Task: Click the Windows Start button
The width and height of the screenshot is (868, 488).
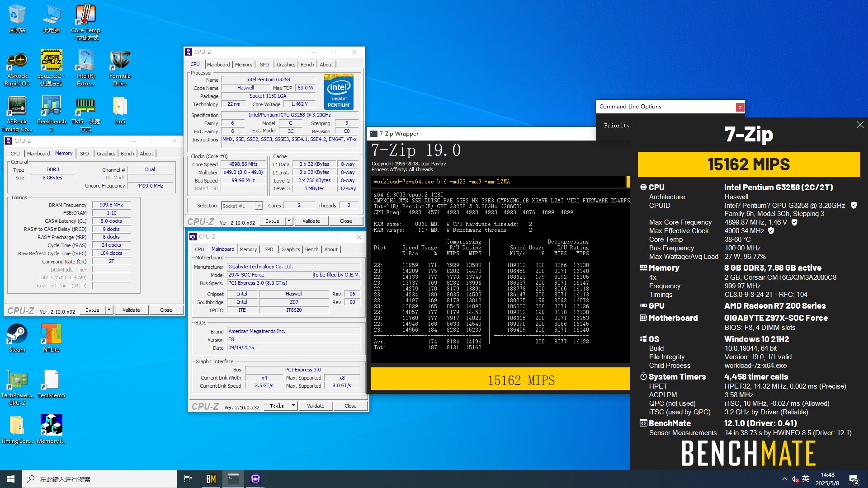Action: click(11, 479)
